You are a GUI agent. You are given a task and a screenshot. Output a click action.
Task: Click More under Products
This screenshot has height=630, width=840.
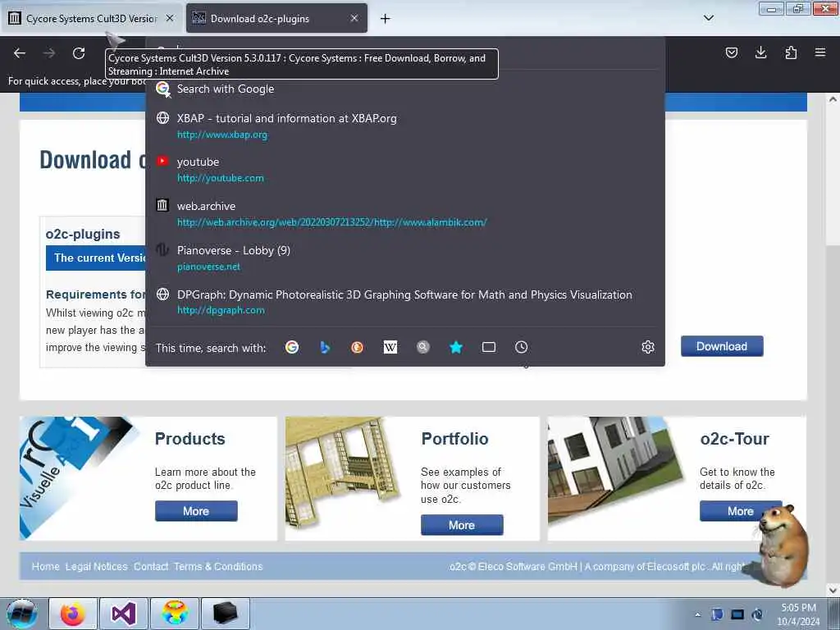196,511
